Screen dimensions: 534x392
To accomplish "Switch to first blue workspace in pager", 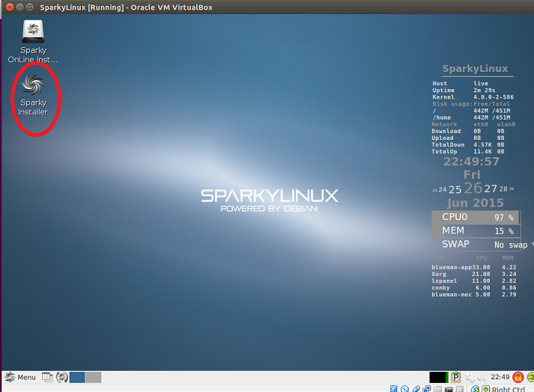I will pyautogui.click(x=77, y=377).
